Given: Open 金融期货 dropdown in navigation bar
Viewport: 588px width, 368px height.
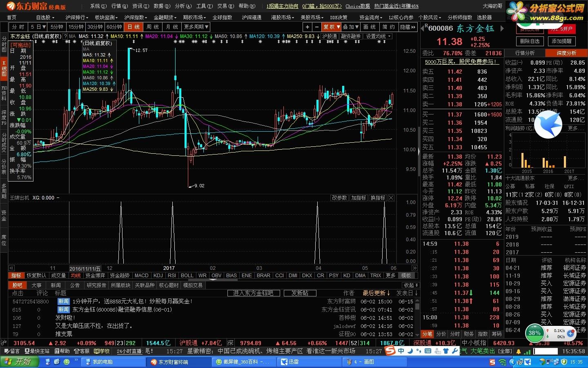Looking at the screenshot, I should point(165,18).
